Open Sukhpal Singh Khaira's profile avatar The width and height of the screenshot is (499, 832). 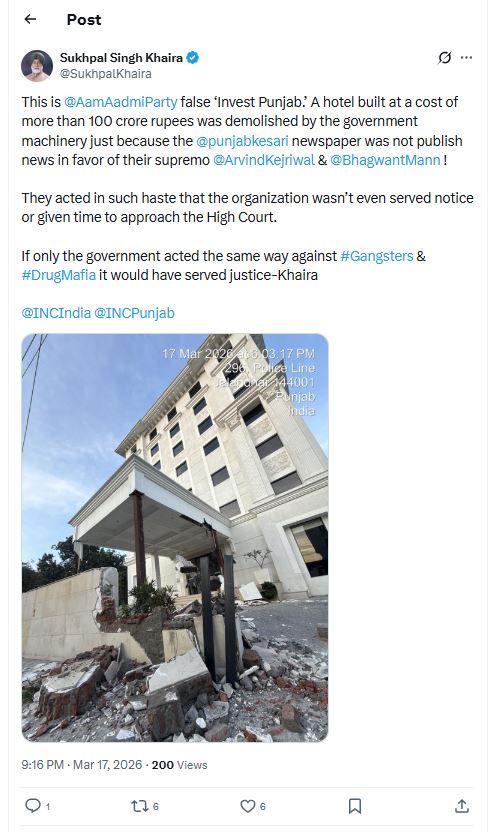pyautogui.click(x=37, y=66)
